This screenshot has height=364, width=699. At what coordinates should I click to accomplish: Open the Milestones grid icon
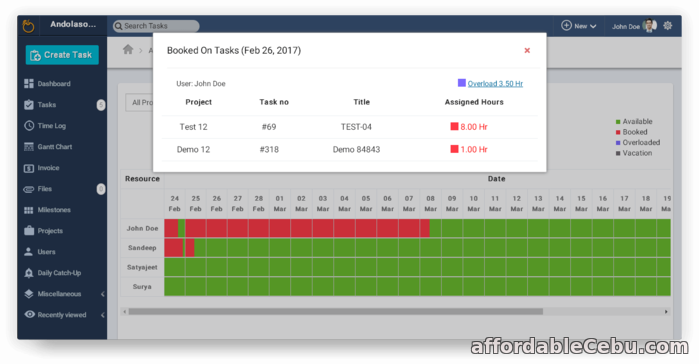tap(29, 210)
